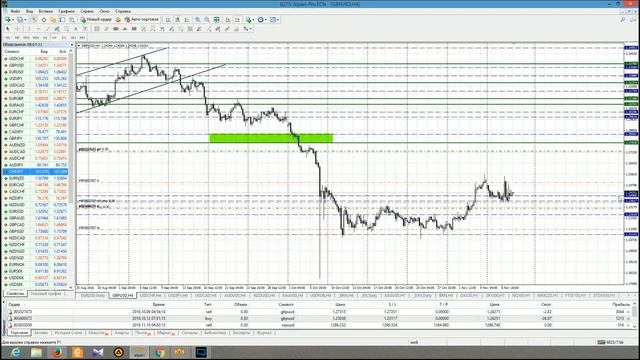Viewport: 640px width, 360px height.
Task: Open the profiles dropdown in toolbar
Action: tap(25, 20)
